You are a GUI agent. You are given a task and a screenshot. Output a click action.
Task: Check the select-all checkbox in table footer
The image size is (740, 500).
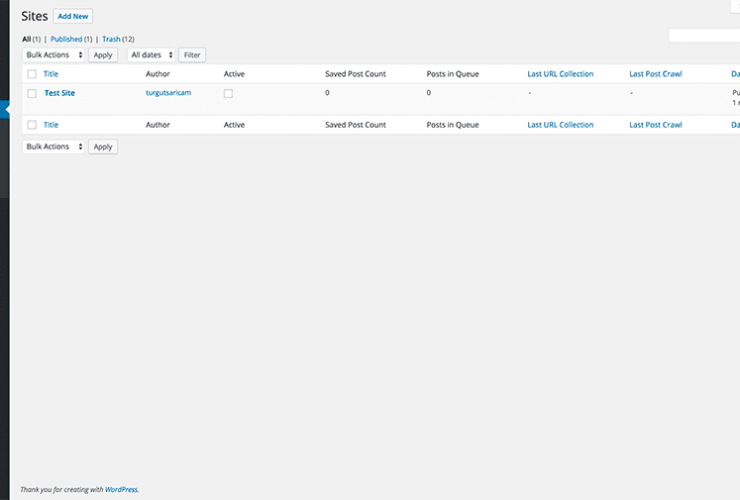pos(32,125)
